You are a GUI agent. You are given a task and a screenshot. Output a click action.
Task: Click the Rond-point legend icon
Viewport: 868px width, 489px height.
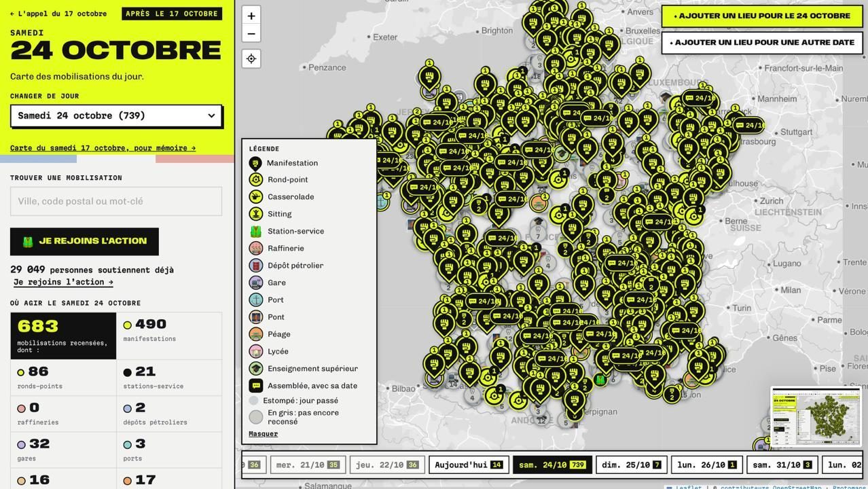pos(255,180)
